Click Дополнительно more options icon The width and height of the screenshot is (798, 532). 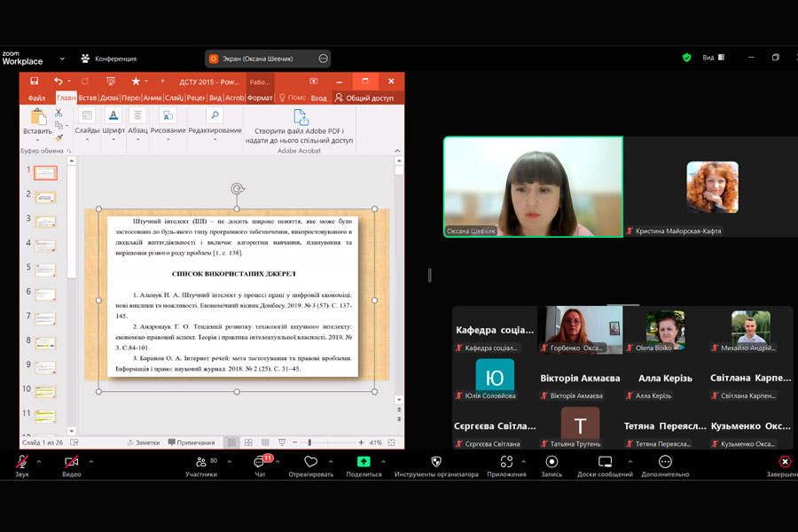(x=665, y=462)
